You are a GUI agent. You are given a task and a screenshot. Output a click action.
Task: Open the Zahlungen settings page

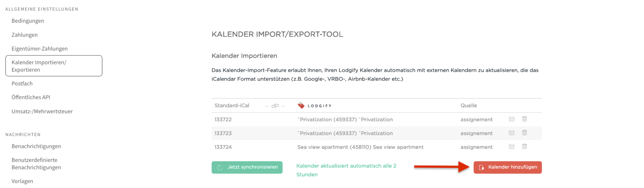[24, 35]
